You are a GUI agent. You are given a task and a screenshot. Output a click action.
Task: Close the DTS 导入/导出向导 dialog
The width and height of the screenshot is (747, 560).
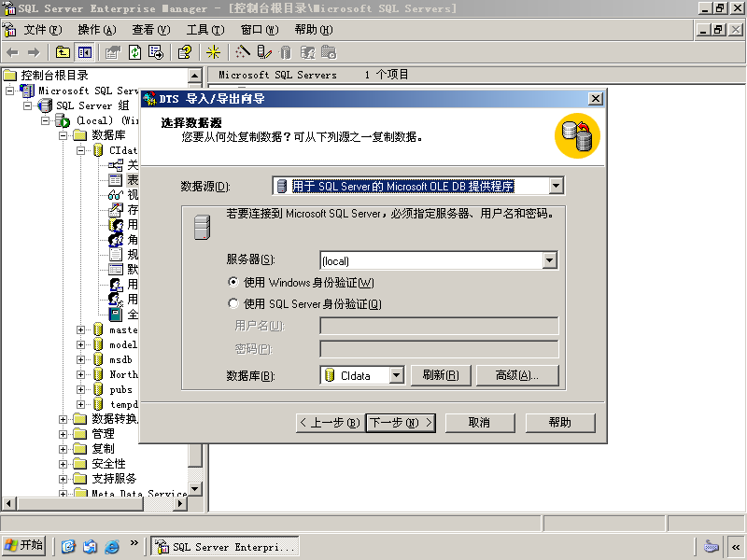tap(596, 99)
